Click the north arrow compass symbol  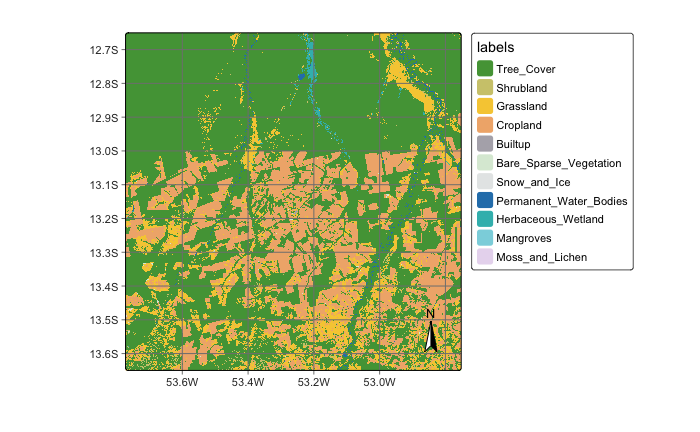point(431,331)
